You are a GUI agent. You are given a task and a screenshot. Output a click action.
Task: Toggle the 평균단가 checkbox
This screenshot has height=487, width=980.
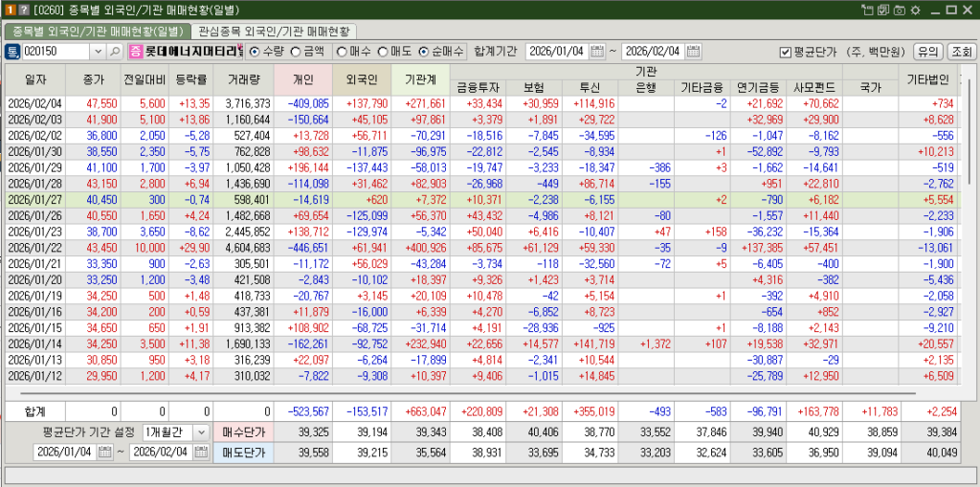point(787,52)
